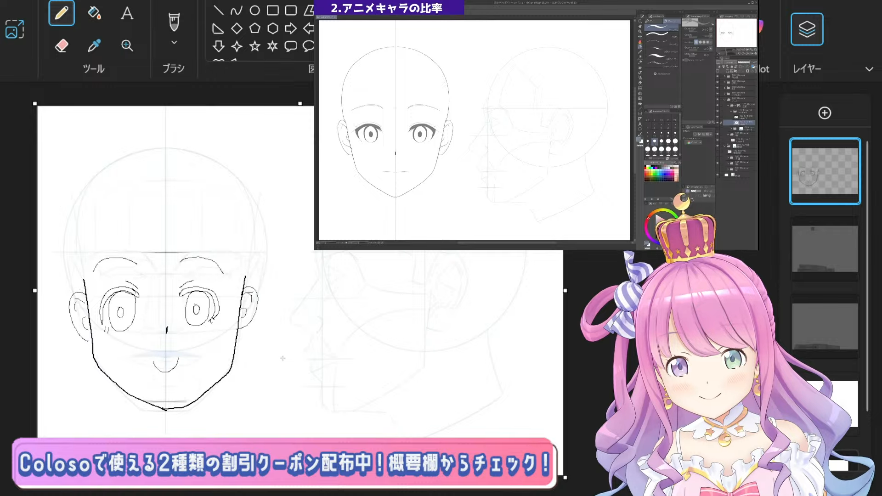Viewport: 882px width, 496px height.
Task: Pick the Hexagon shape
Action: [272, 28]
